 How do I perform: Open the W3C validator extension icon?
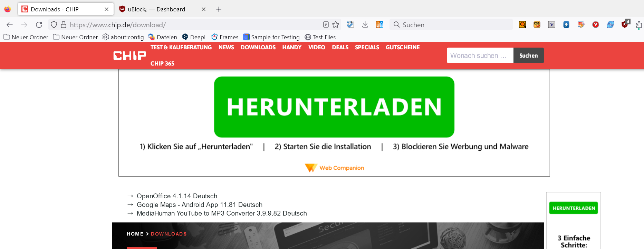[350, 24]
